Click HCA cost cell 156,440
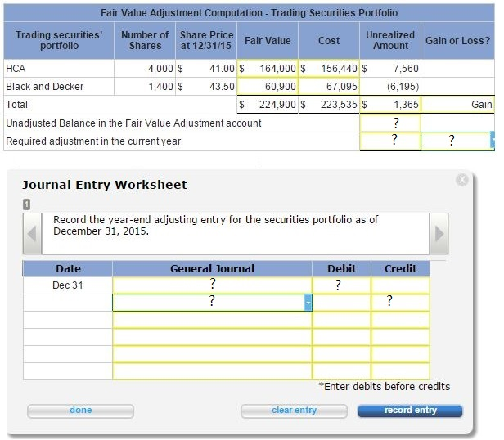Viewport: 504px width, 440px height. [329, 68]
